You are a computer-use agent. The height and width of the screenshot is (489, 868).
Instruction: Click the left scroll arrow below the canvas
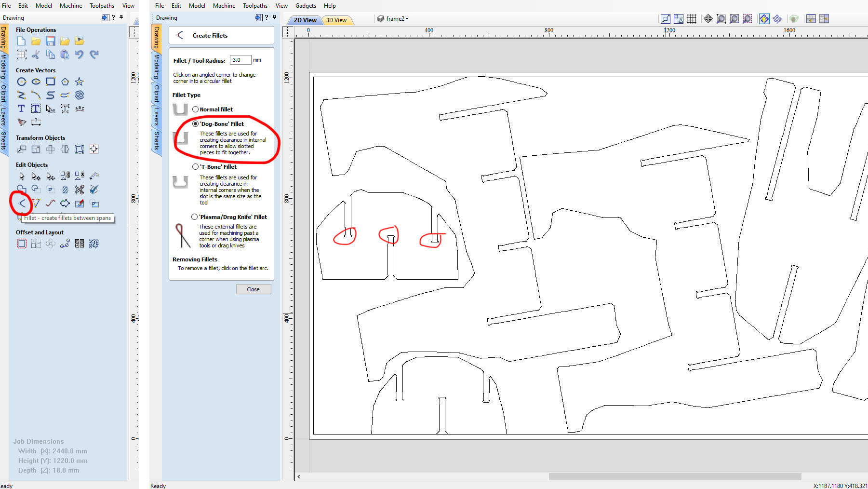point(299,476)
